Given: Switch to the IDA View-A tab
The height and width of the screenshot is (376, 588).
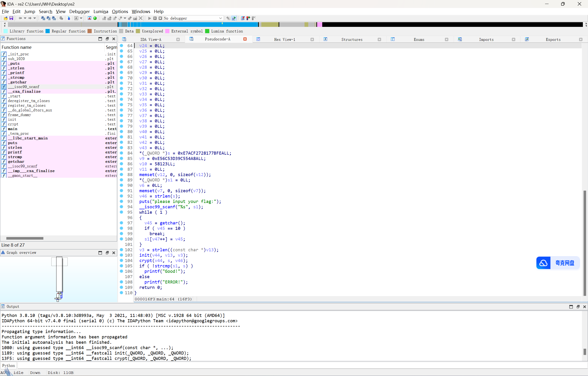Looking at the screenshot, I should tap(151, 40).
